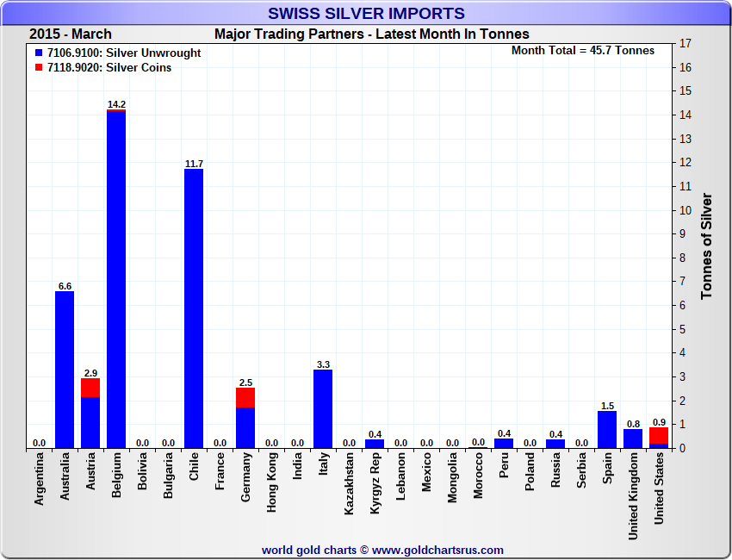Select the red coins segment of Austria bar
Screen dimensions: 732x560
(x=90, y=388)
